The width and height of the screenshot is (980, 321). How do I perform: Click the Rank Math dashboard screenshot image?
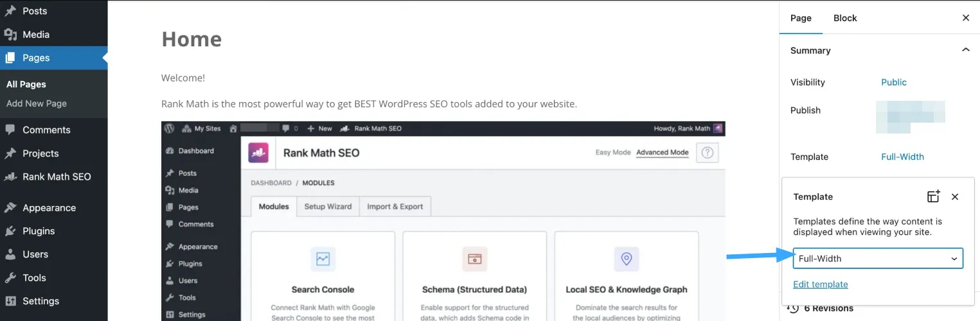(x=443, y=221)
